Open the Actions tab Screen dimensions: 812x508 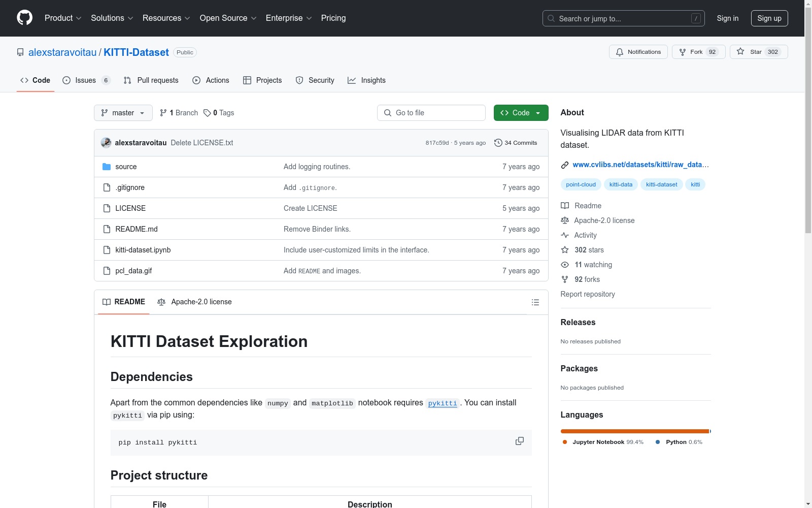pyautogui.click(x=211, y=80)
